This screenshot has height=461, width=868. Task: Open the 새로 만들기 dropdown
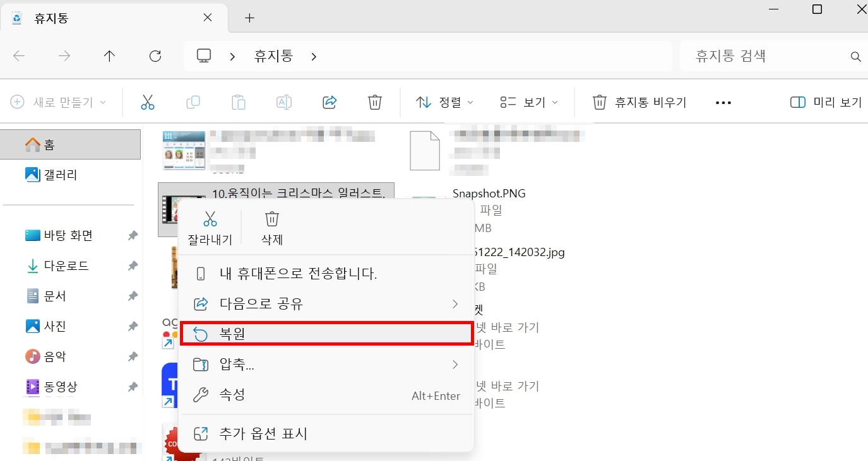point(58,102)
